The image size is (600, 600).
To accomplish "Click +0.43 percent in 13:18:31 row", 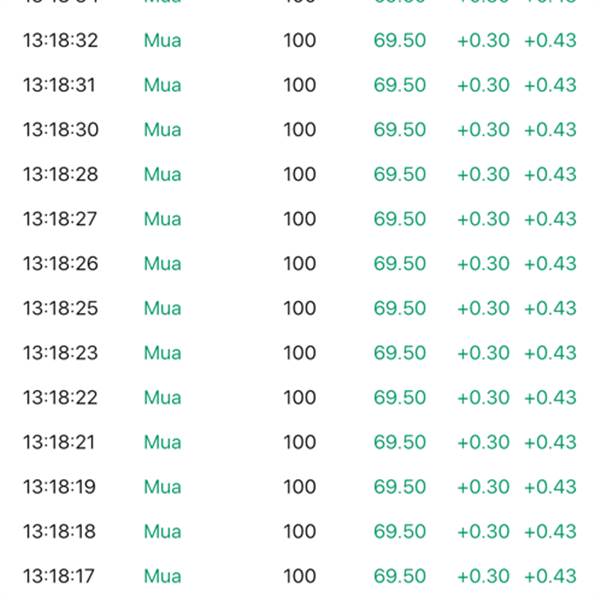I will pos(550,85).
